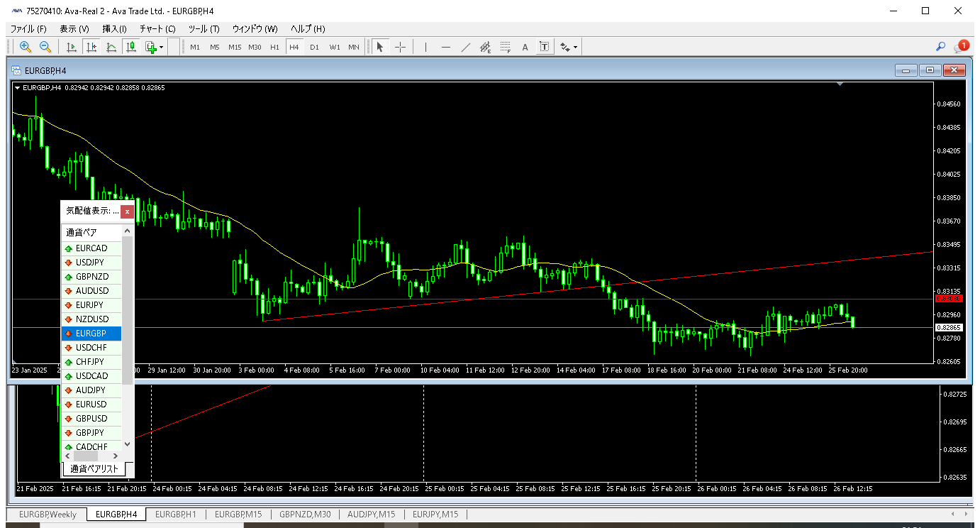Select the H1 timeframe
Screen dimensions: 980x528
(274, 48)
